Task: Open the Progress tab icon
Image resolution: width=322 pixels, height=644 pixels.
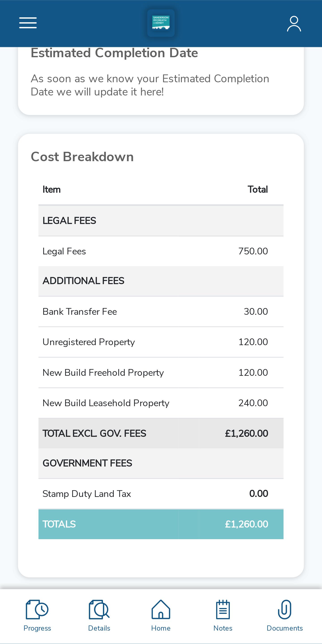Action: [37, 610]
